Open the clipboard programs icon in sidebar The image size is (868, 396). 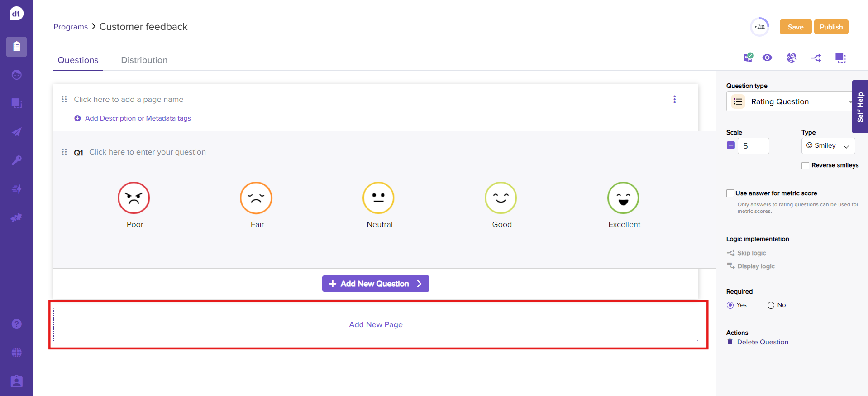(x=17, y=47)
